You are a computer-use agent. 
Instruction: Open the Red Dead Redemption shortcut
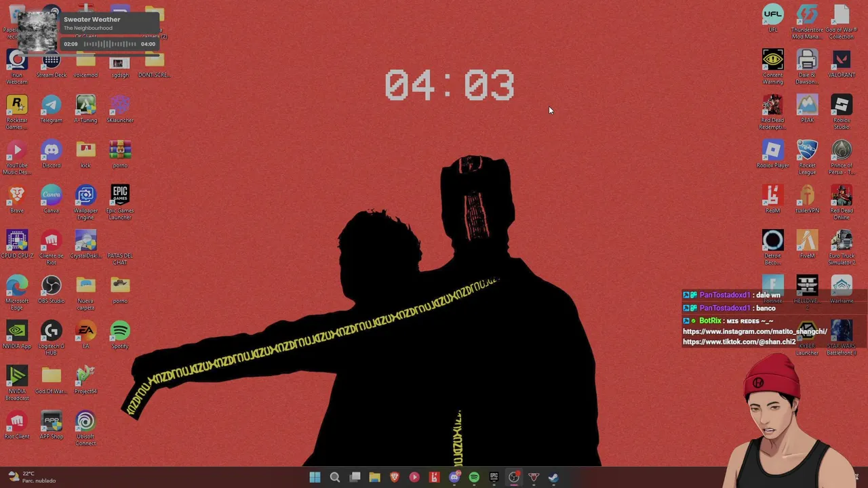772,112
